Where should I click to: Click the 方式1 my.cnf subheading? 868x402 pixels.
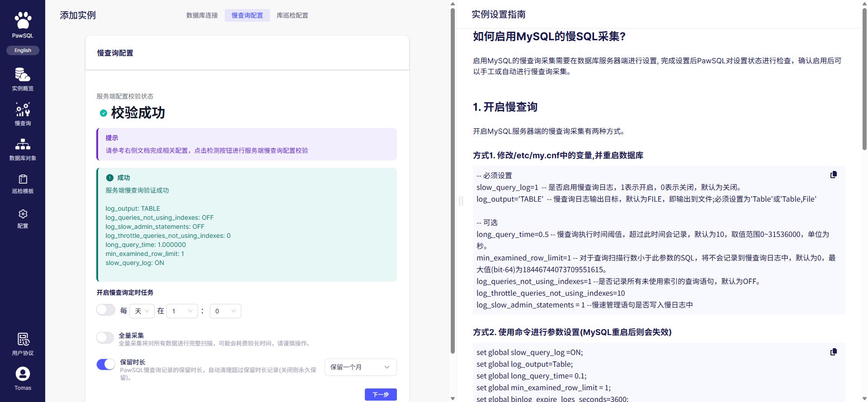pos(558,156)
